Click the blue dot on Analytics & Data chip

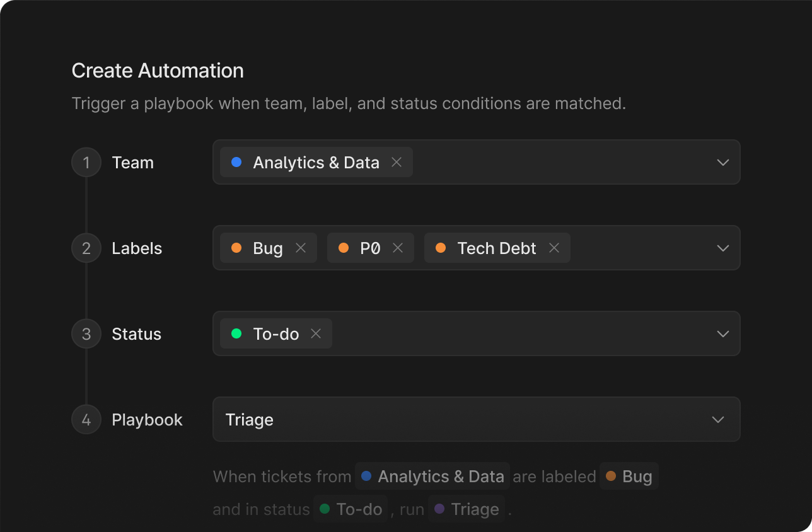[x=236, y=162]
